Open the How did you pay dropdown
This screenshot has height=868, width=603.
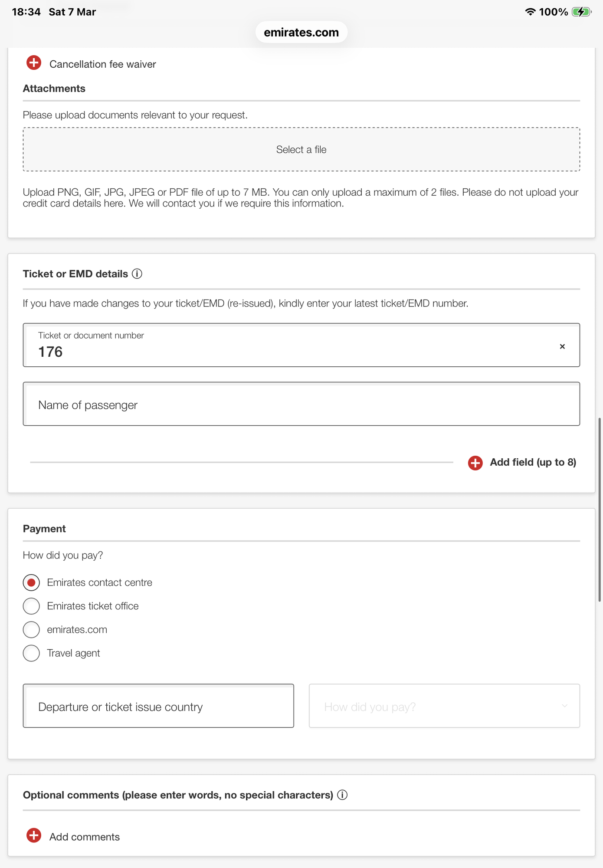click(x=444, y=706)
